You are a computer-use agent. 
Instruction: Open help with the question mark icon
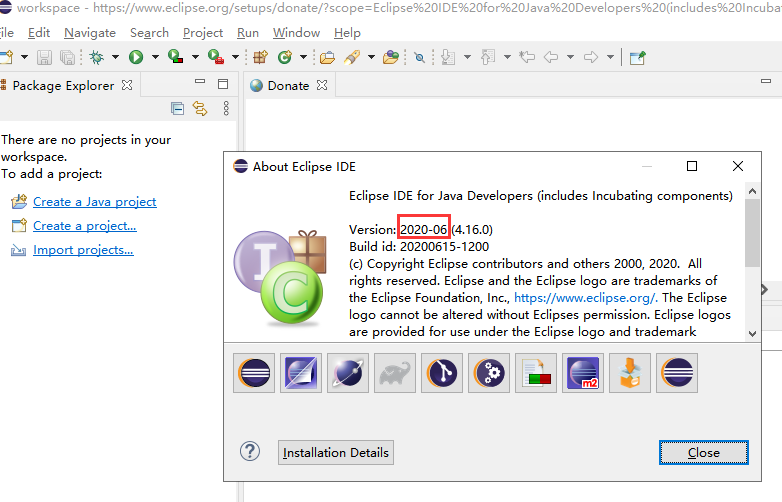(x=250, y=452)
